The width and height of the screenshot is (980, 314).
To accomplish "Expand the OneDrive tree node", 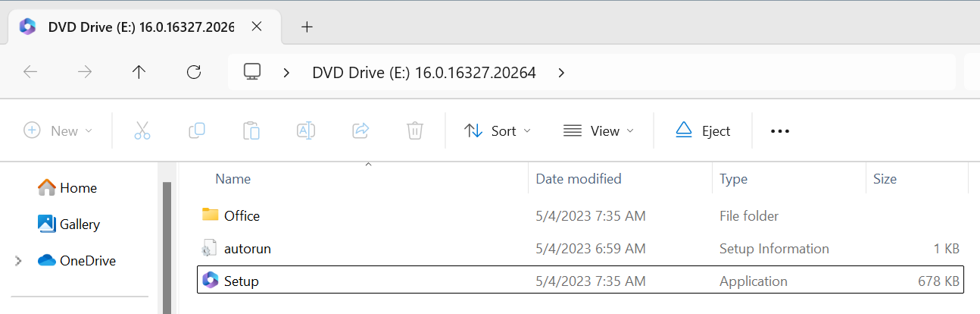I will point(18,261).
